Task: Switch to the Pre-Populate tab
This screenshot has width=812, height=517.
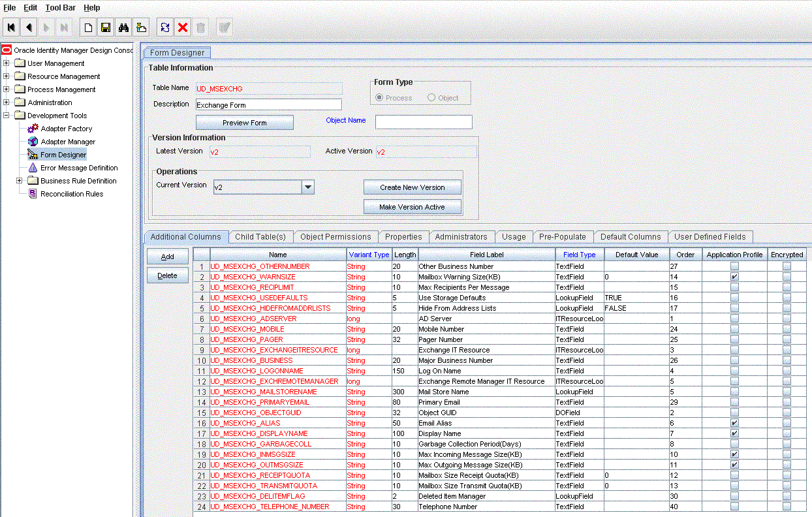Action: pyautogui.click(x=563, y=237)
